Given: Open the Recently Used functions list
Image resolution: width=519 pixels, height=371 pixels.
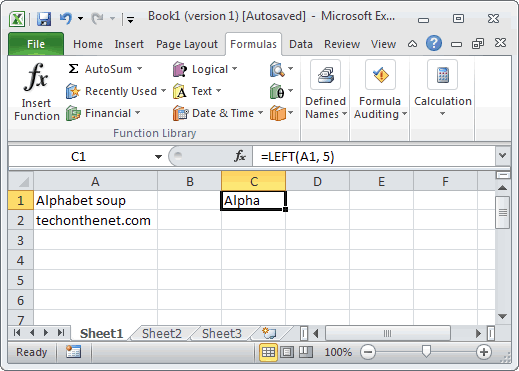Looking at the screenshot, I should [x=116, y=91].
